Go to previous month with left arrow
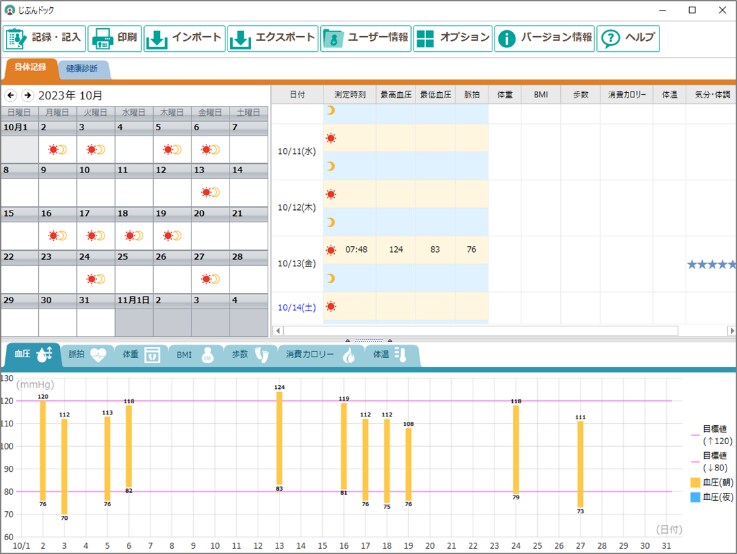Image resolution: width=737 pixels, height=554 pixels. [11, 95]
